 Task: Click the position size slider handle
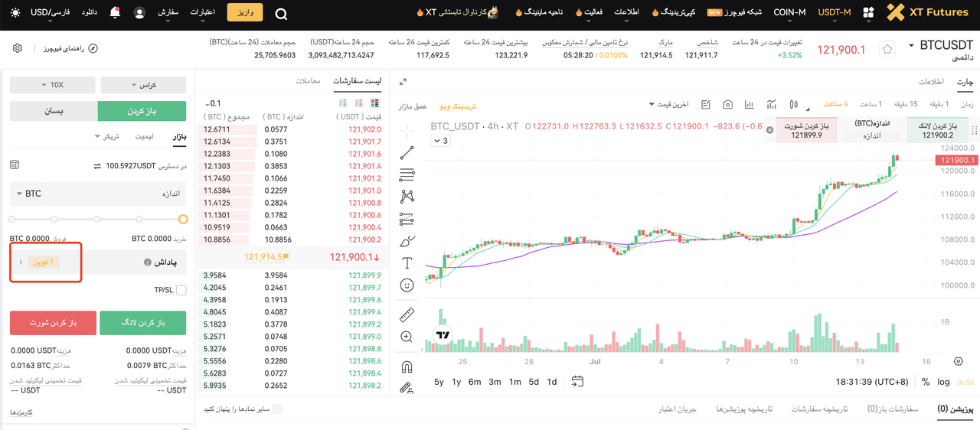point(183,220)
